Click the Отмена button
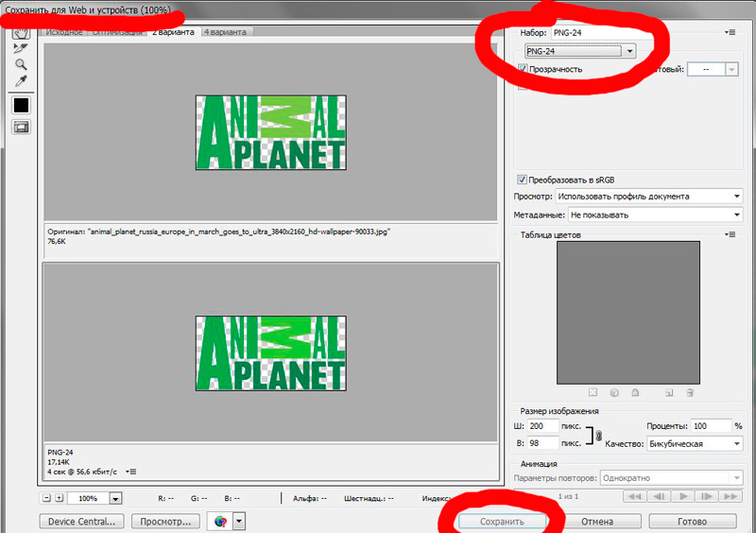Viewport: 756px width, 533px height. pos(597,521)
